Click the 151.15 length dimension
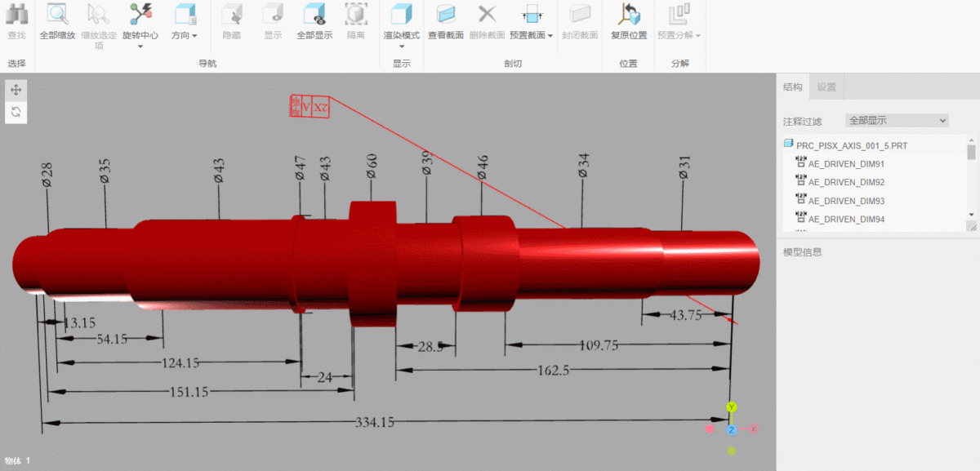 [188, 392]
